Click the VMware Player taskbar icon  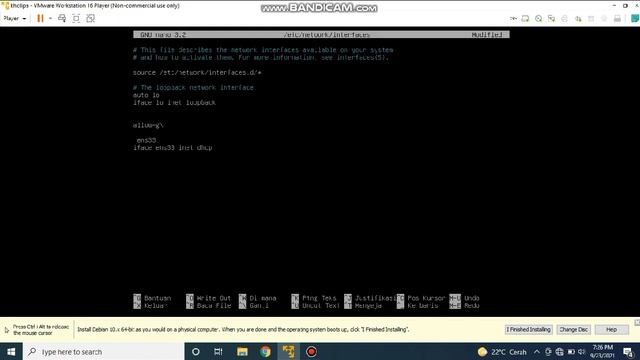[x=289, y=351]
